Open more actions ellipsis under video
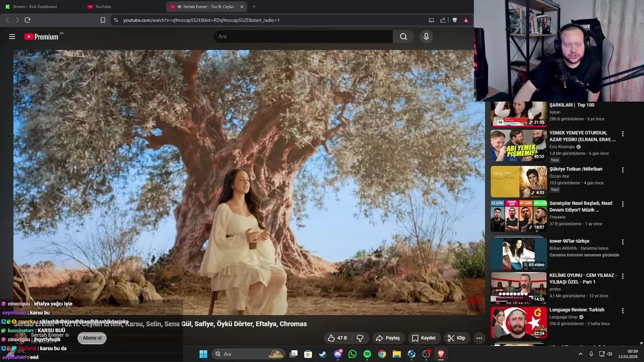 479,338
